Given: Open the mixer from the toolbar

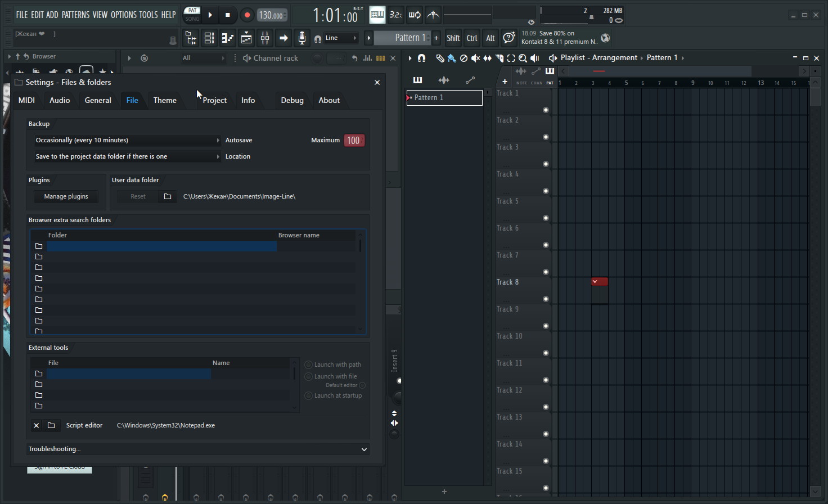Looking at the screenshot, I should pos(265,38).
